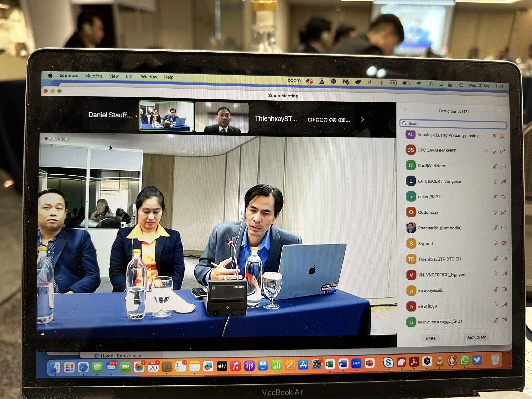Click the Home | Bereznitsky browser tab
The height and width of the screenshot is (399, 532).
(x=121, y=356)
